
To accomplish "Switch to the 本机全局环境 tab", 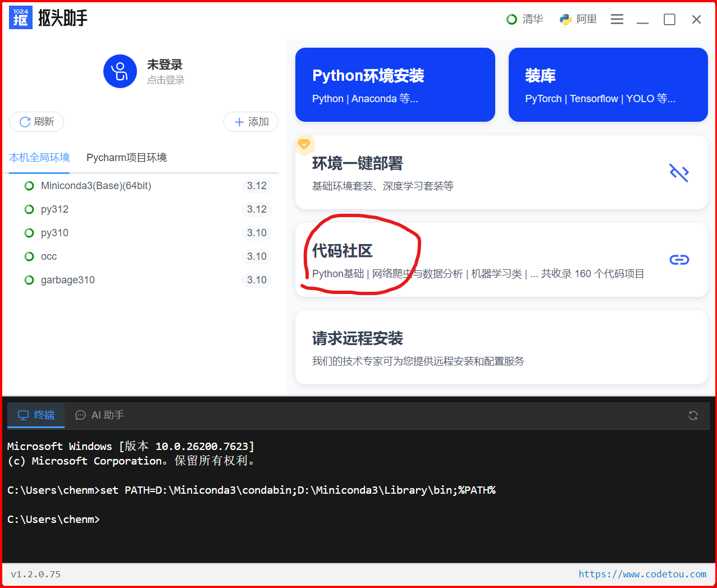I will (39, 158).
